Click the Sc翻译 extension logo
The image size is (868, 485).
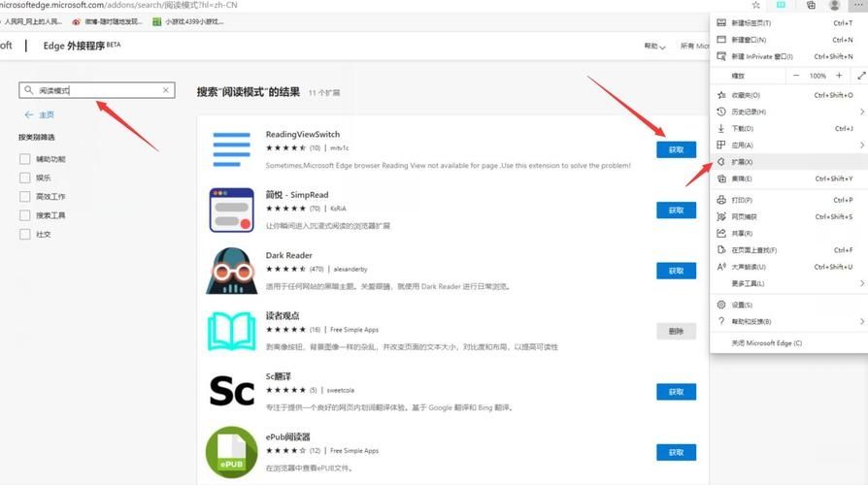pyautogui.click(x=231, y=392)
